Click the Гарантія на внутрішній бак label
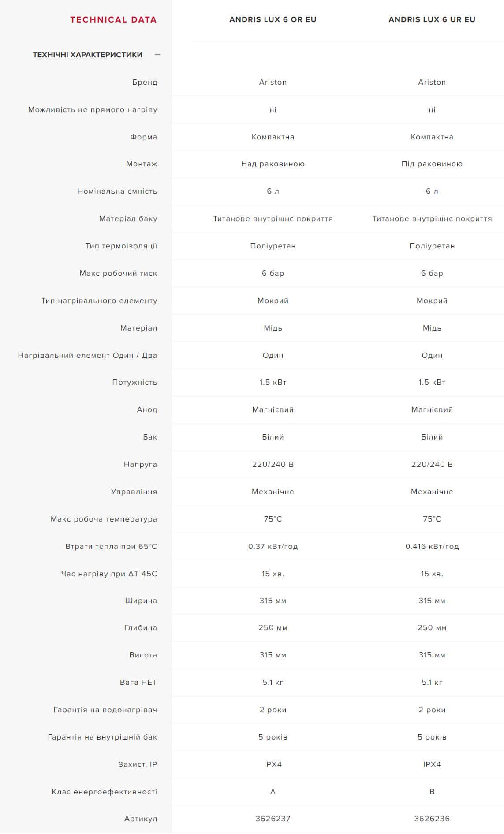 (102, 737)
